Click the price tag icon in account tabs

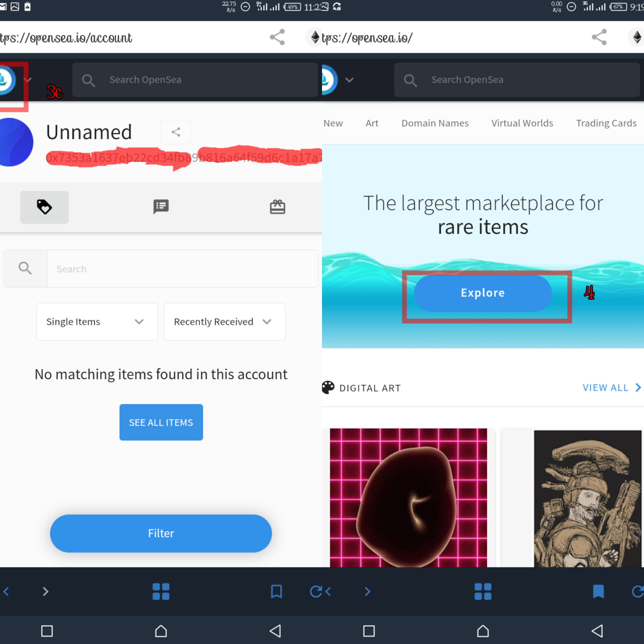[x=44, y=207]
